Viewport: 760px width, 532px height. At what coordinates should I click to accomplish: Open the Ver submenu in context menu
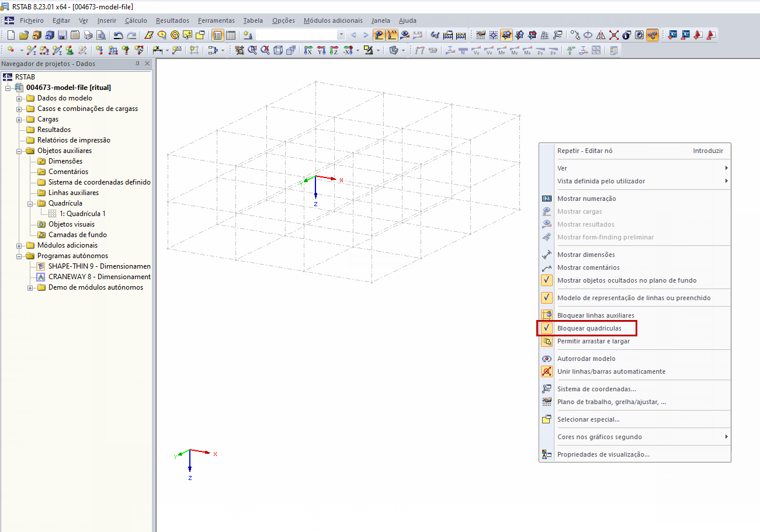pyautogui.click(x=635, y=168)
